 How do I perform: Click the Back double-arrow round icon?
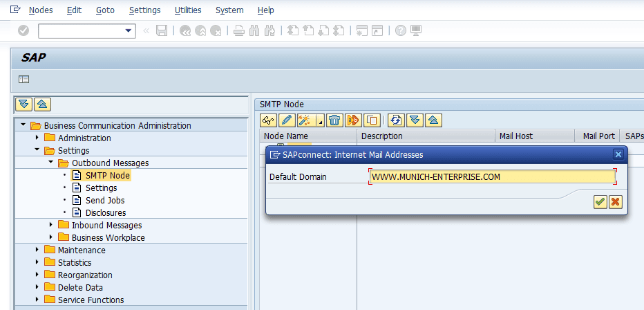[x=185, y=31]
